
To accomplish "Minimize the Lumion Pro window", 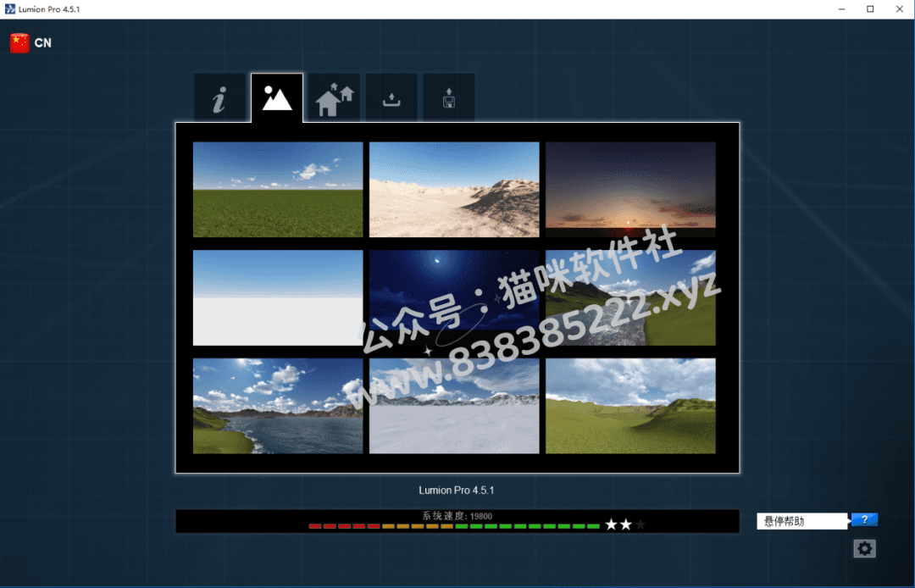I will (x=841, y=9).
